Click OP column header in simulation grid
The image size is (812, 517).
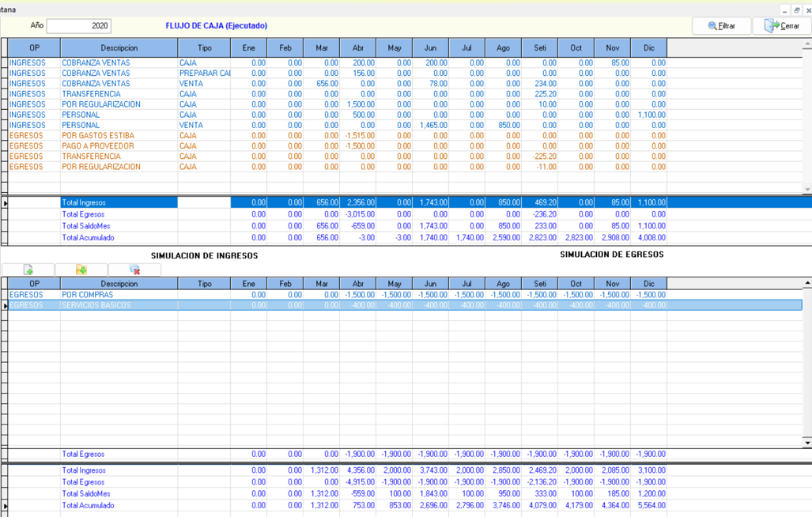tap(34, 284)
